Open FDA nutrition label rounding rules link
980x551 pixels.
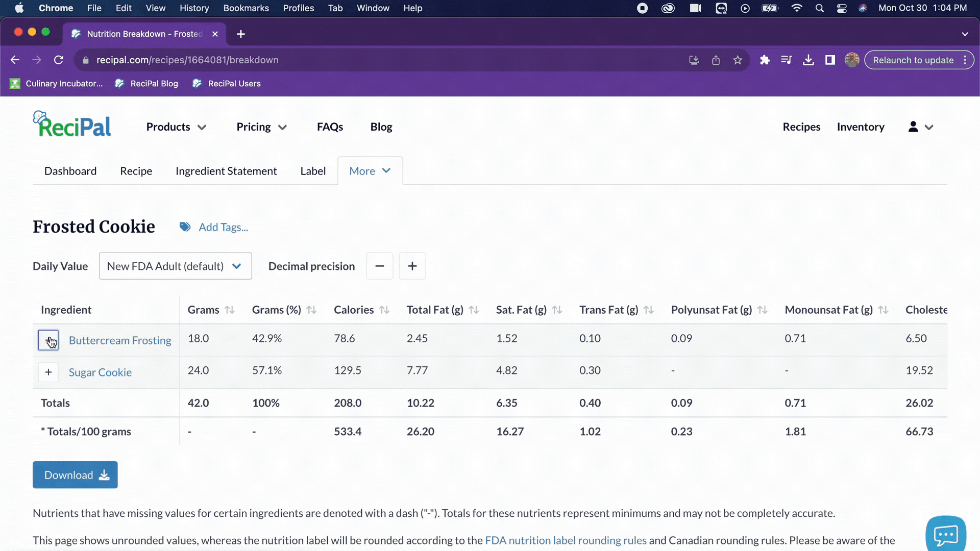tap(566, 540)
